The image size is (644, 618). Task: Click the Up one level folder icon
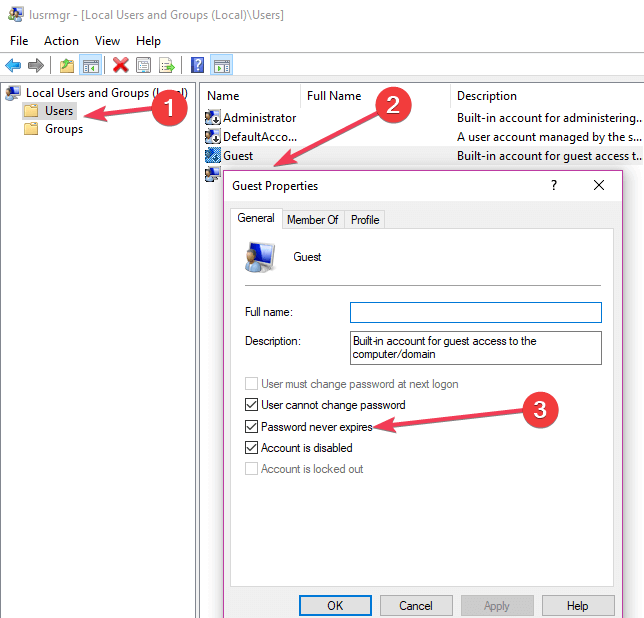coord(67,65)
